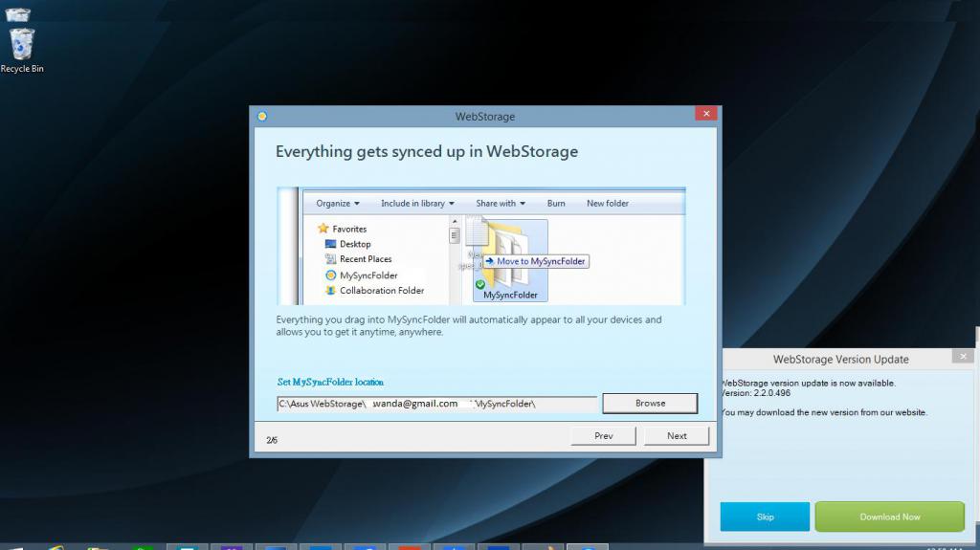Click Download Now in update popup

pos(889,517)
